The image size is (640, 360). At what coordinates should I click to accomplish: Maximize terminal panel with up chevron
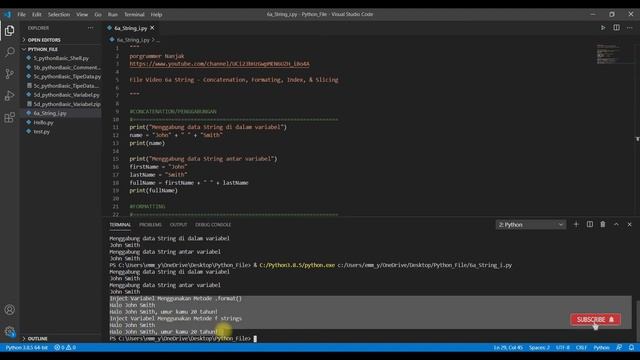coord(616,224)
